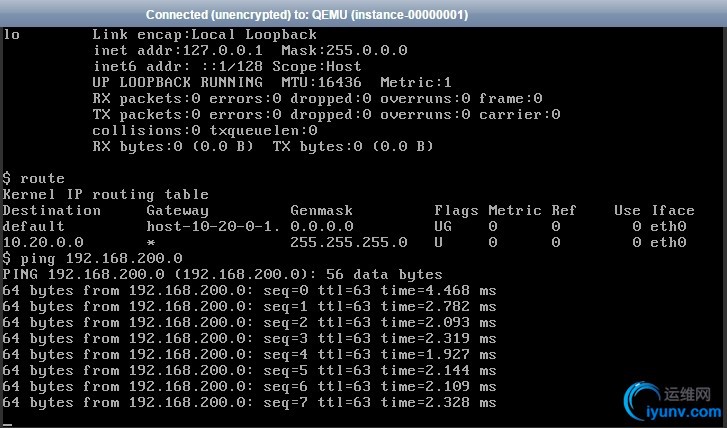Image resolution: width=727 pixels, height=428 pixels.
Task: Click the iyunv.com watermark logo
Action: point(672,401)
